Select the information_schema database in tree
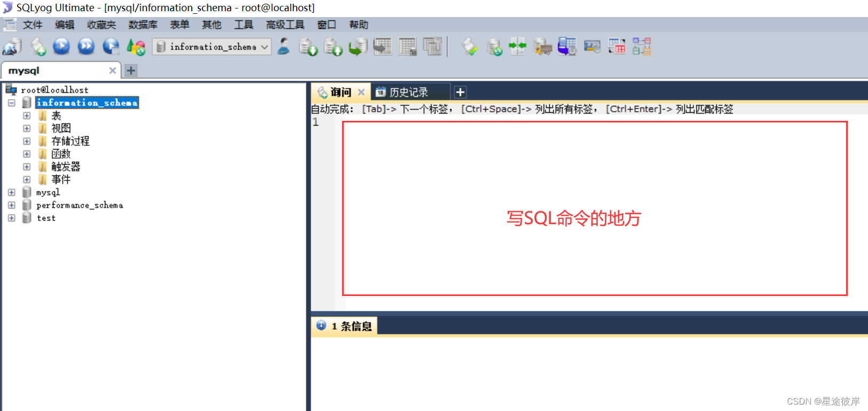Viewport: 868px width, 411px height. click(x=87, y=103)
